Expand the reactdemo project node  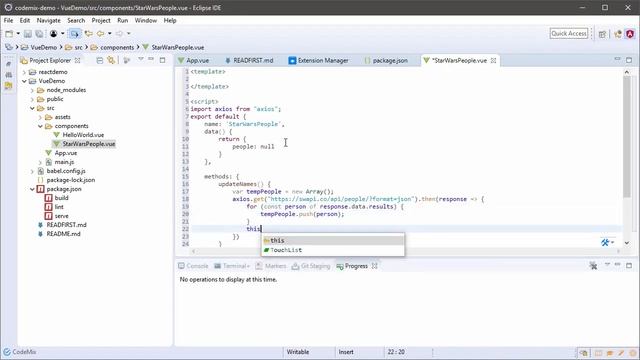24,72
